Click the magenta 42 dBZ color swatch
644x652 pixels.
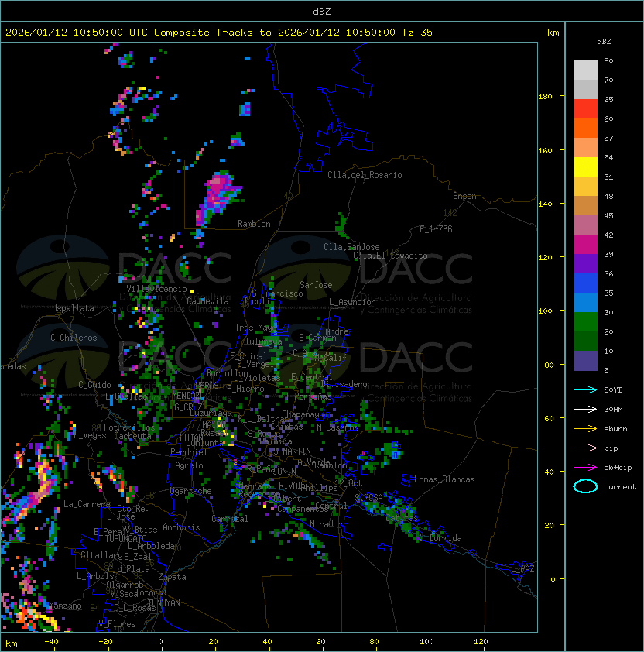click(585, 245)
